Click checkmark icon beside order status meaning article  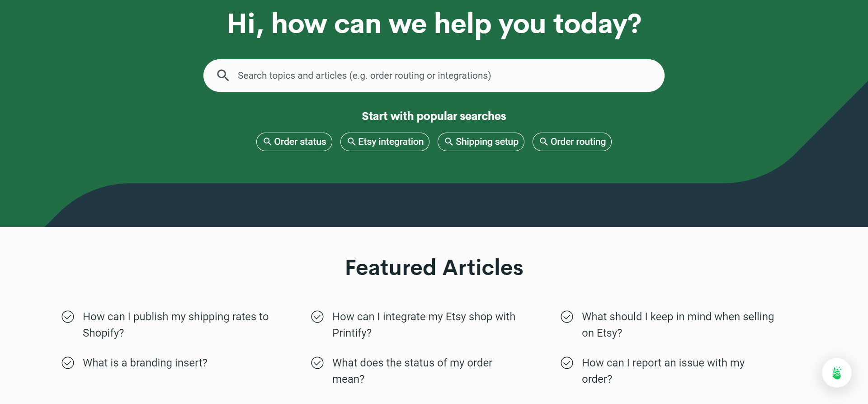pyautogui.click(x=317, y=363)
